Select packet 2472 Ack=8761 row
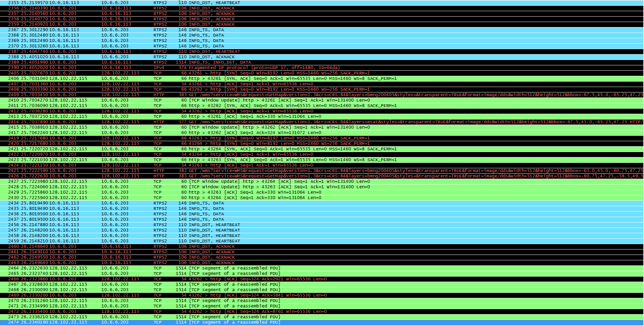644x326 pixels. point(322,311)
